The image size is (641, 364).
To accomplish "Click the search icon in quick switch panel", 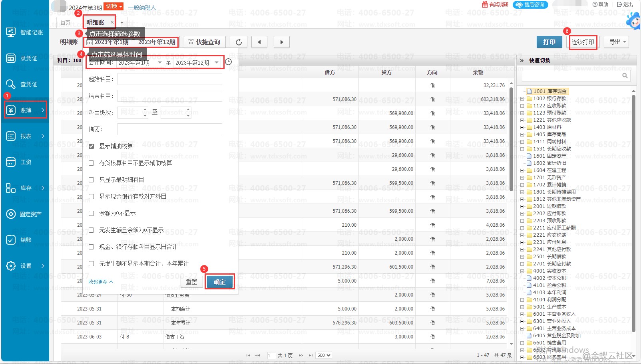I will (625, 76).
